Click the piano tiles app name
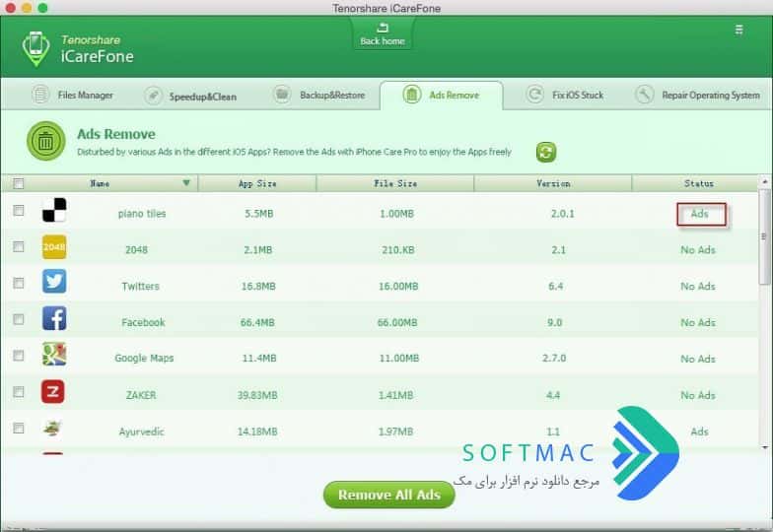The image size is (773, 532). point(142,214)
